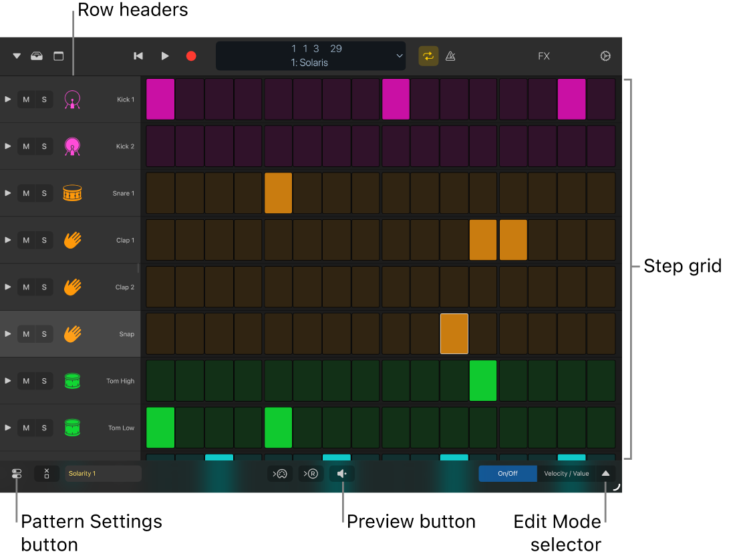Expand the Tom Low row settings

[8, 428]
